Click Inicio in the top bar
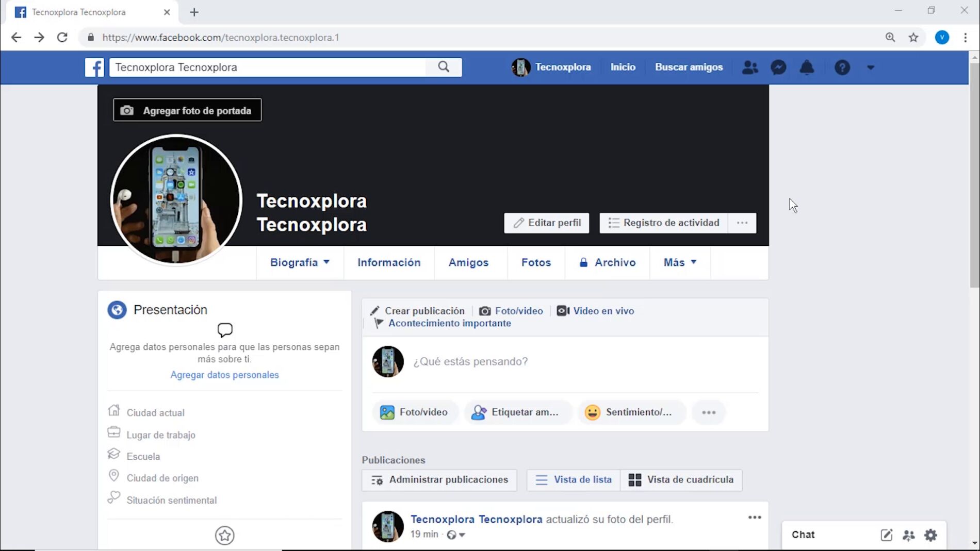The height and width of the screenshot is (551, 980). [x=623, y=67]
